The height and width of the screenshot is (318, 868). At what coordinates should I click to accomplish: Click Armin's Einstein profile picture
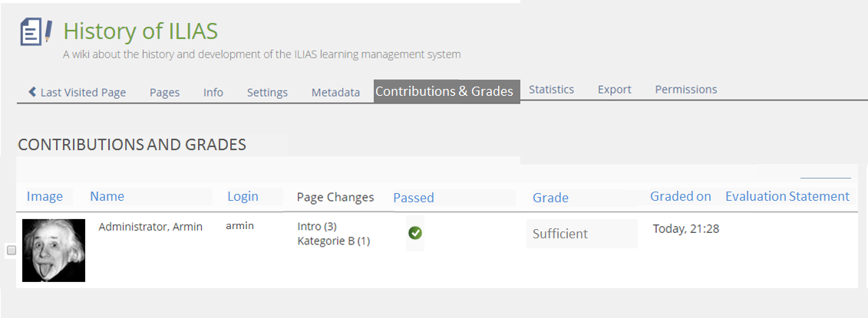54,250
